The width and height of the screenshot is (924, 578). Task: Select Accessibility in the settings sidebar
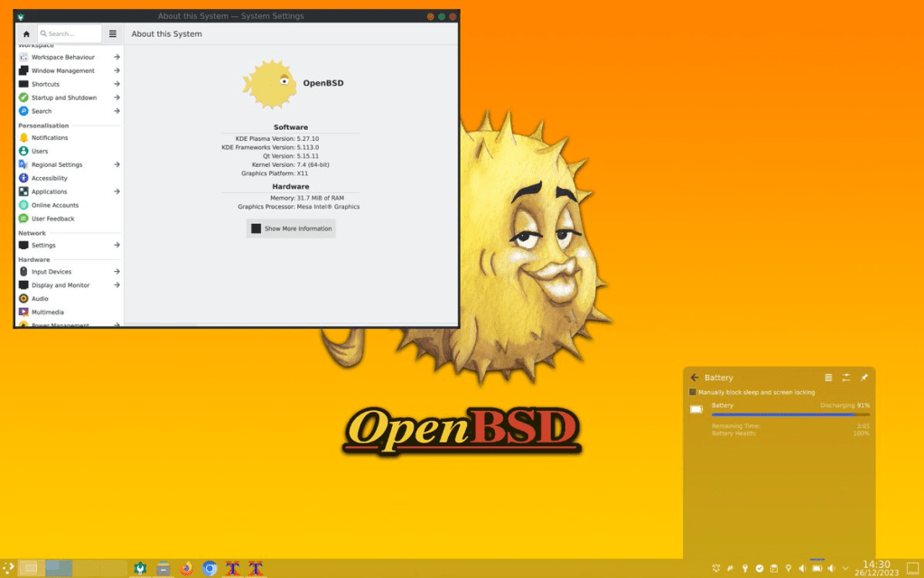point(50,178)
